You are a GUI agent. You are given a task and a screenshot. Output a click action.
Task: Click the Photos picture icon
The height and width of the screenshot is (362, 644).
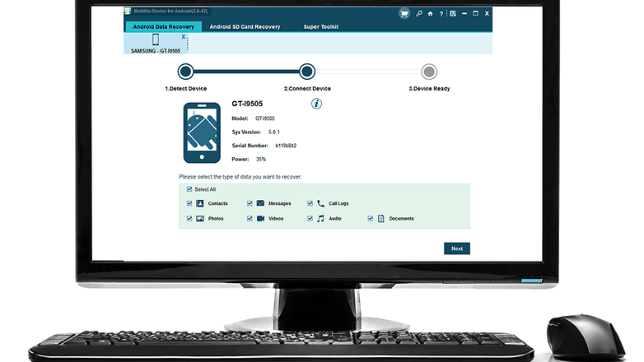tap(200, 218)
